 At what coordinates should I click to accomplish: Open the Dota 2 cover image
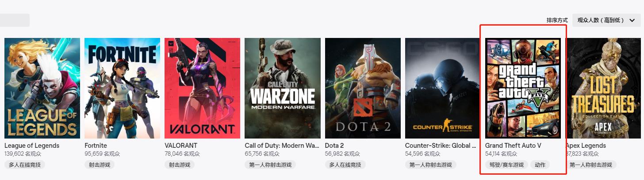pos(363,88)
